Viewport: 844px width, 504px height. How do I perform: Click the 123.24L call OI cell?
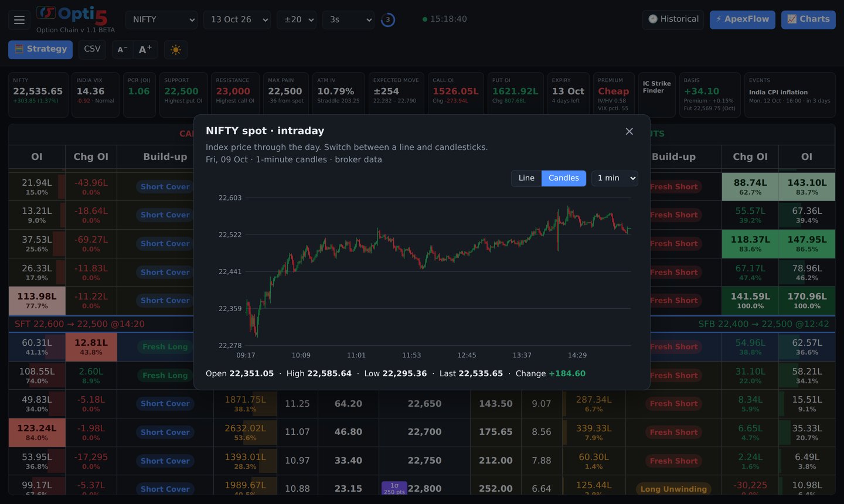tap(37, 433)
